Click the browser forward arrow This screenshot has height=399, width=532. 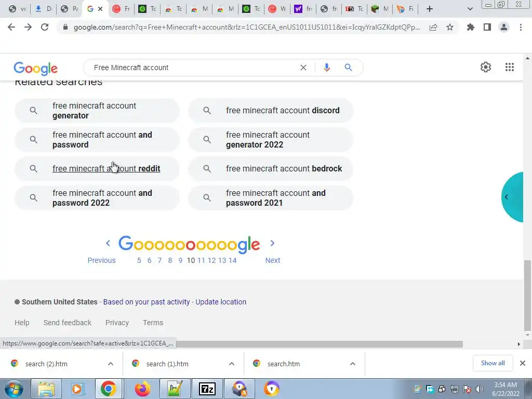click(28, 27)
